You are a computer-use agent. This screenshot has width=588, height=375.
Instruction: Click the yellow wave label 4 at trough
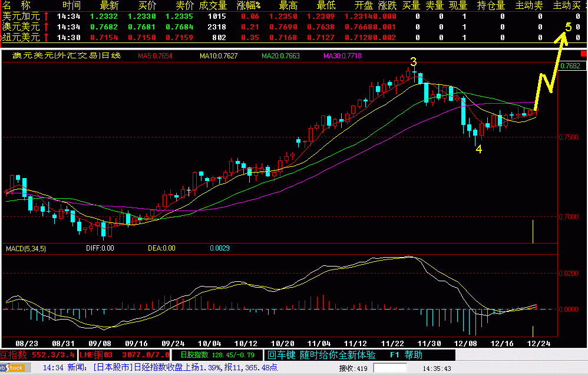(x=479, y=149)
